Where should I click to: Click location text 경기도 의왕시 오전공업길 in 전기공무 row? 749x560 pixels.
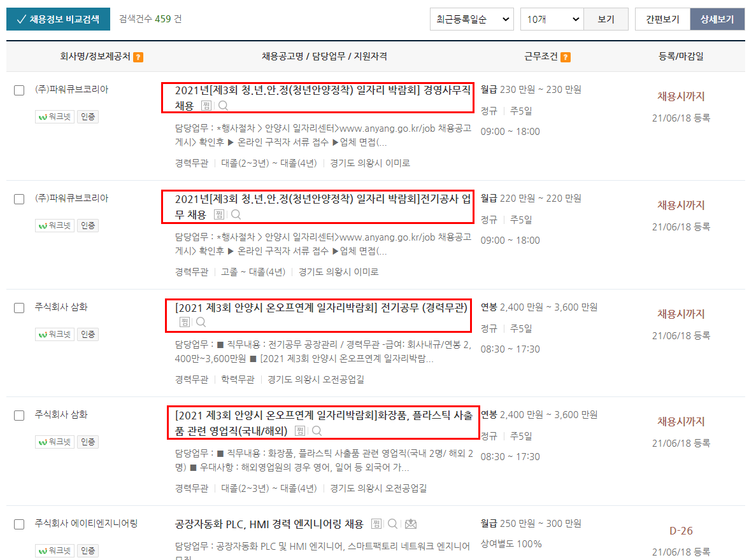pyautogui.click(x=316, y=379)
